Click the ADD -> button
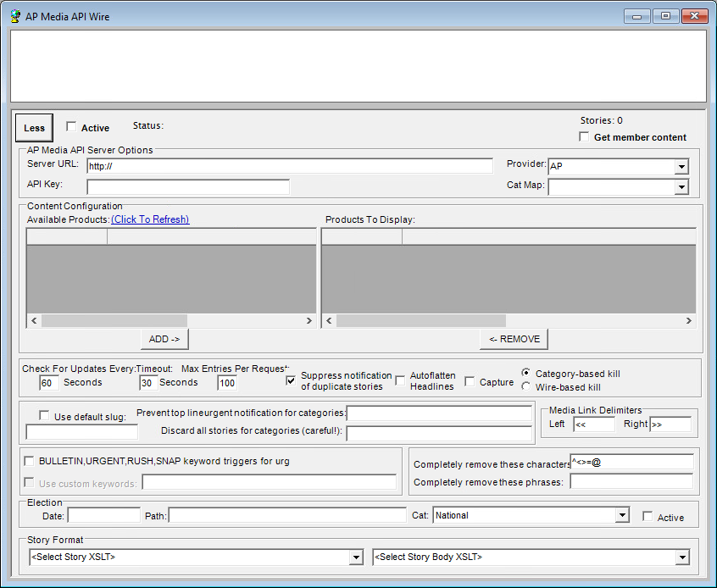Screen dimensions: 717x588 164,339
